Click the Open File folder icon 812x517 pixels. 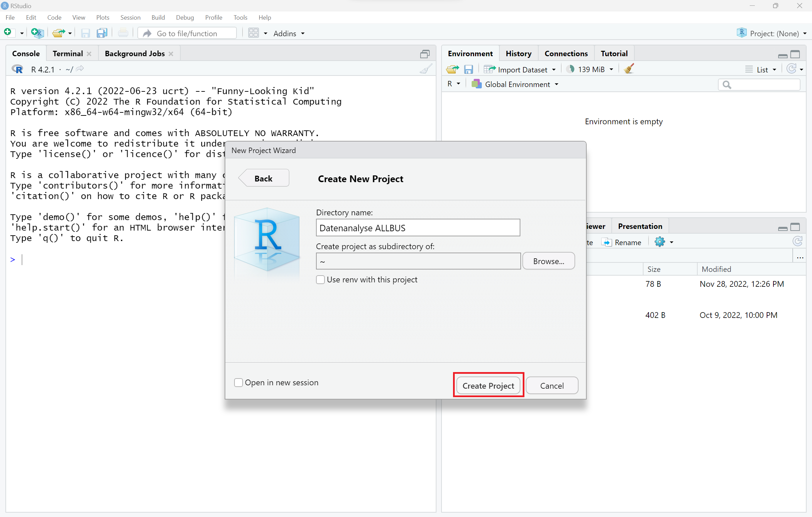tap(59, 33)
